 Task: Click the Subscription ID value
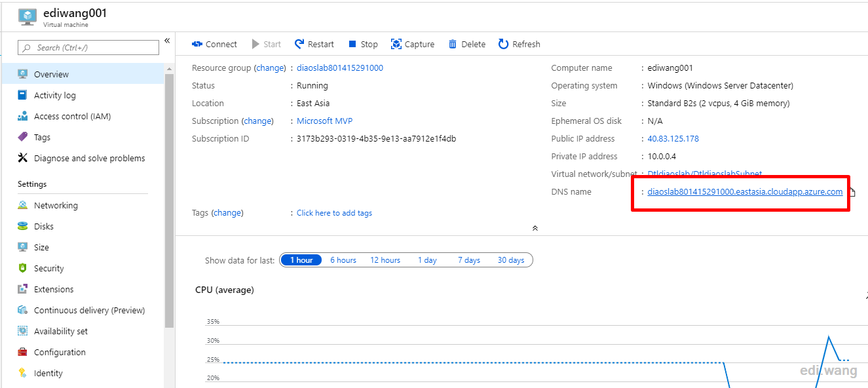click(x=376, y=138)
